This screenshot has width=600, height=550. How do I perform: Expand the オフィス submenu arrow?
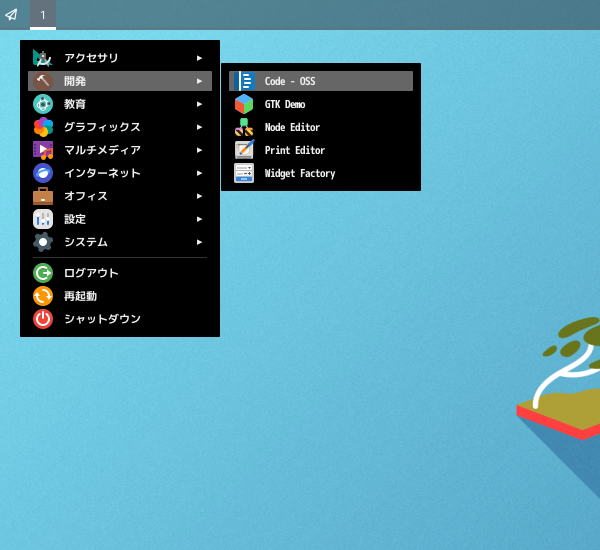[200, 196]
